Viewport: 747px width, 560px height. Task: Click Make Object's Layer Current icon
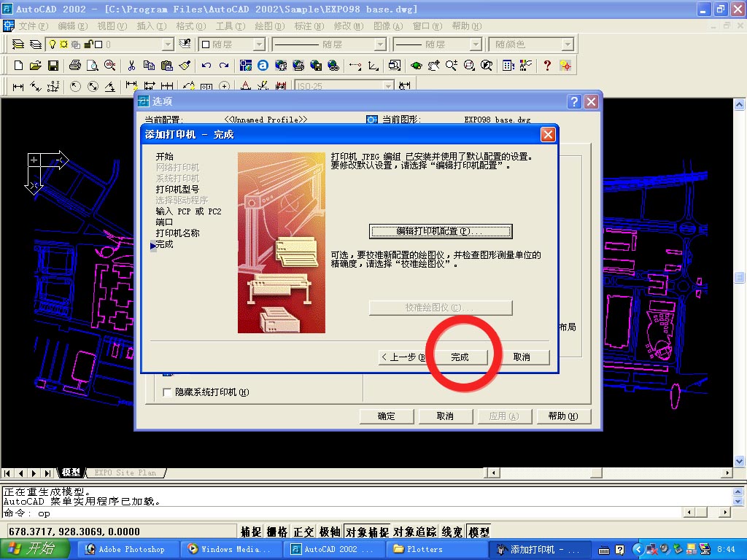click(x=18, y=44)
